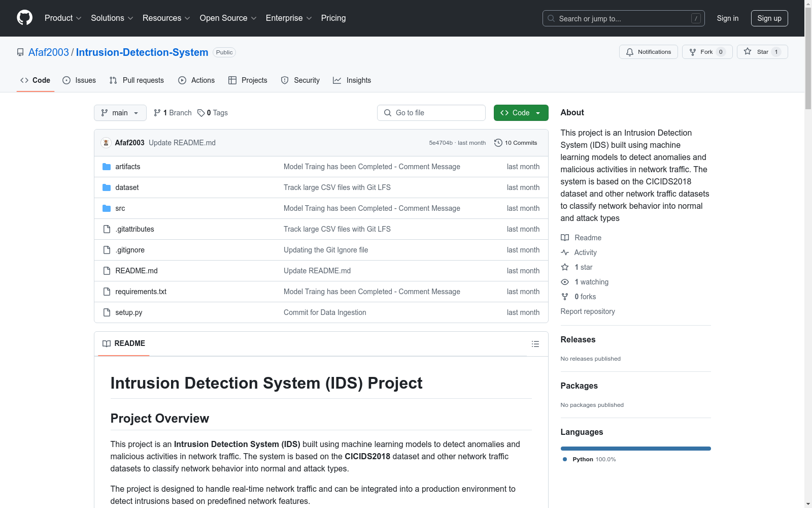Viewport: 812px width, 508px height.
Task: Click Afaf2003 avatar in commit row
Action: pos(106,143)
